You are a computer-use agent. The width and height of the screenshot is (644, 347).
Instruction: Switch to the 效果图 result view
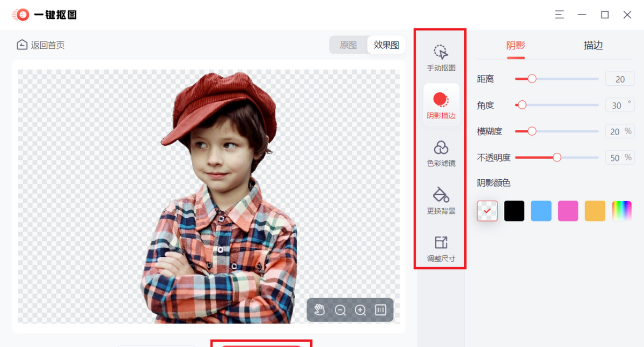(386, 45)
